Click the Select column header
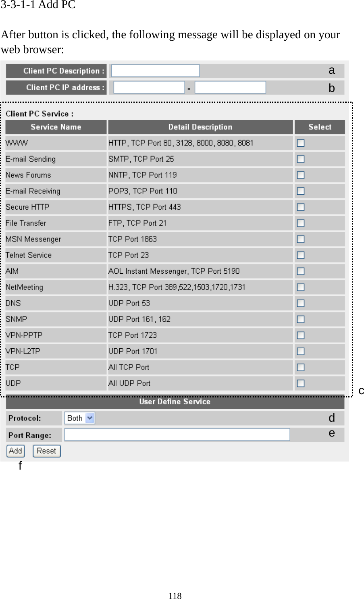This screenshot has height=599, width=364. coord(320,127)
